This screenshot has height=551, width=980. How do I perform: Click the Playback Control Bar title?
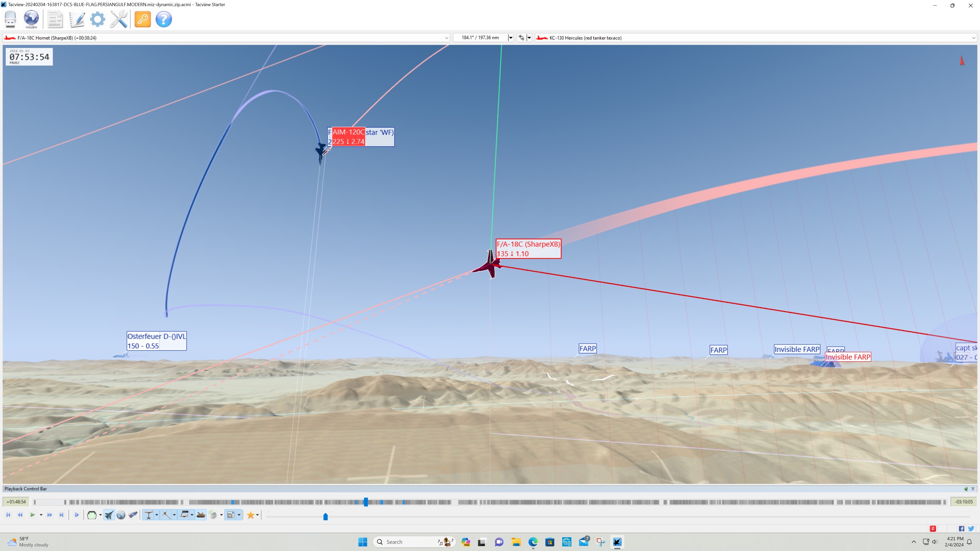click(26, 489)
